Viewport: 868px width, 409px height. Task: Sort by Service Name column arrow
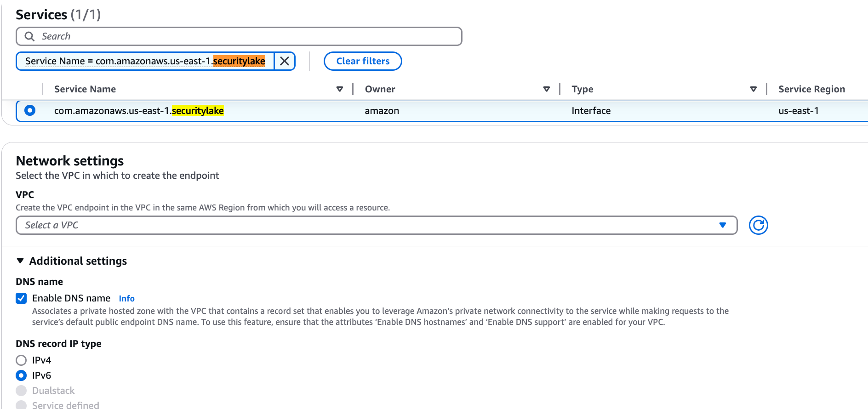[x=340, y=89]
